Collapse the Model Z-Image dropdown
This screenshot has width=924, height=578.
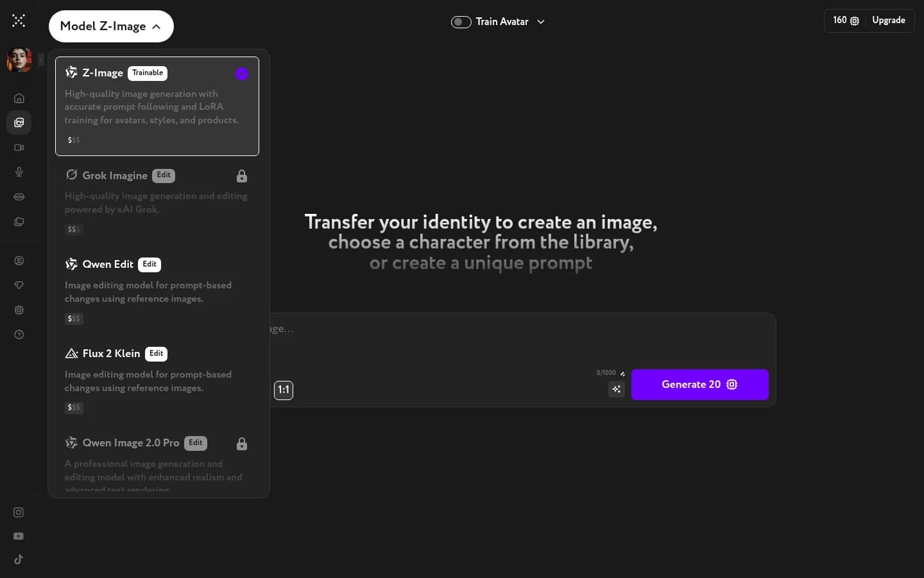[x=111, y=26]
